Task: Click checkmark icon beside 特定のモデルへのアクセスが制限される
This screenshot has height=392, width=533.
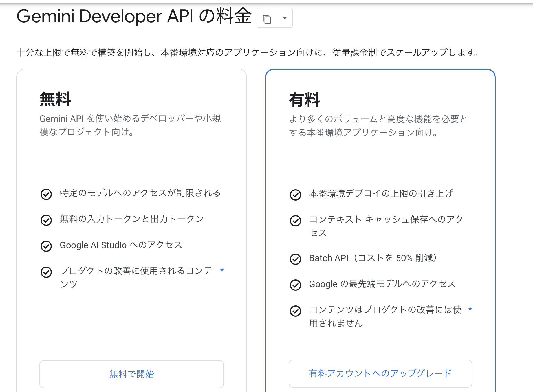Action: (x=46, y=194)
